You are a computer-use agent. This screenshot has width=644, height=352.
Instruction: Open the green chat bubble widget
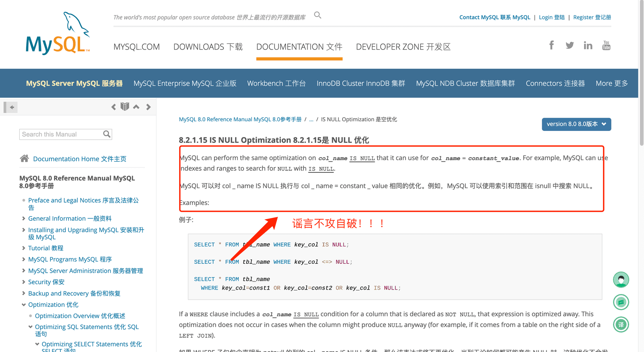pos(621,302)
